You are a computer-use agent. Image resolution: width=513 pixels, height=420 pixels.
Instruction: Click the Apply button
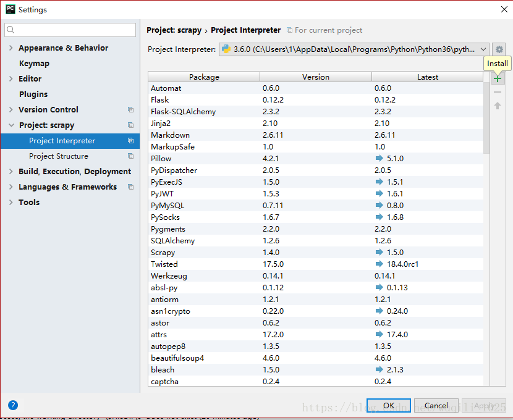(x=484, y=406)
